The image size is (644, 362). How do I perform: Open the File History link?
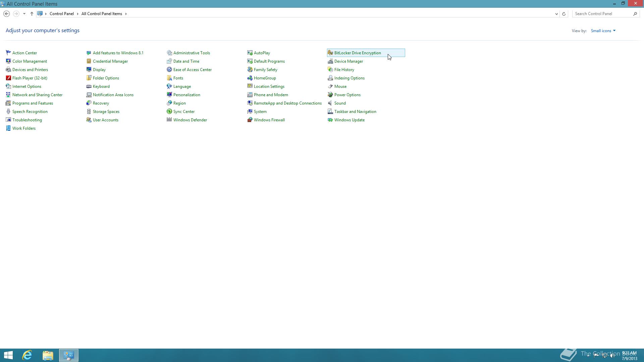[x=344, y=69]
